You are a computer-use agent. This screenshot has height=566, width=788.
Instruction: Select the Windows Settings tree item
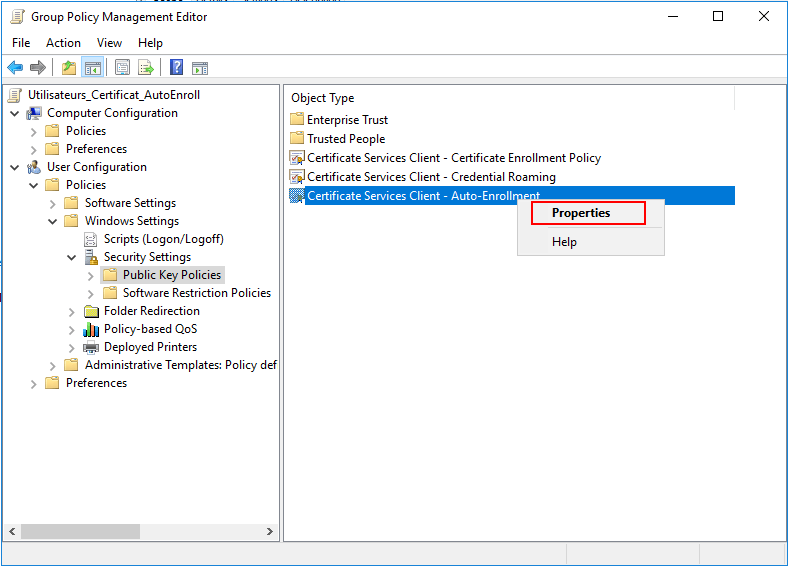point(132,221)
